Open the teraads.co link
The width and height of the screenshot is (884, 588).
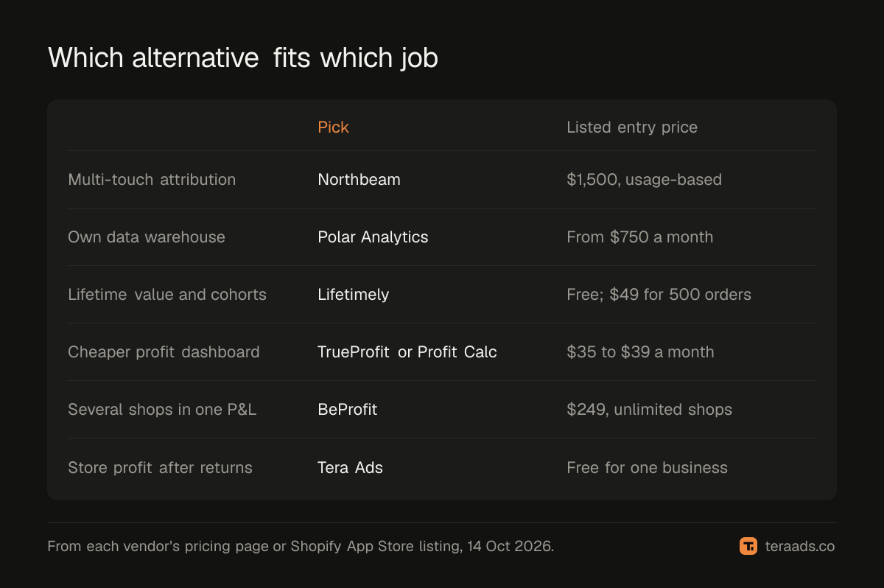[799, 546]
